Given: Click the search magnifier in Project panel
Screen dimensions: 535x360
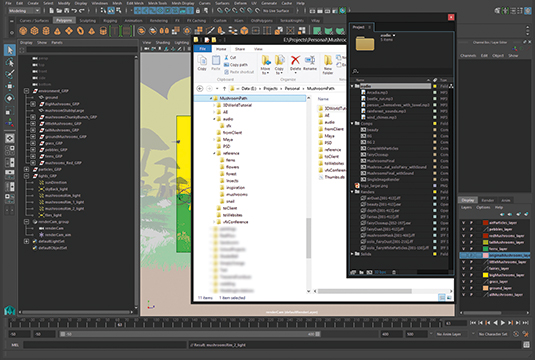Looking at the screenshot, I should click(x=355, y=71).
